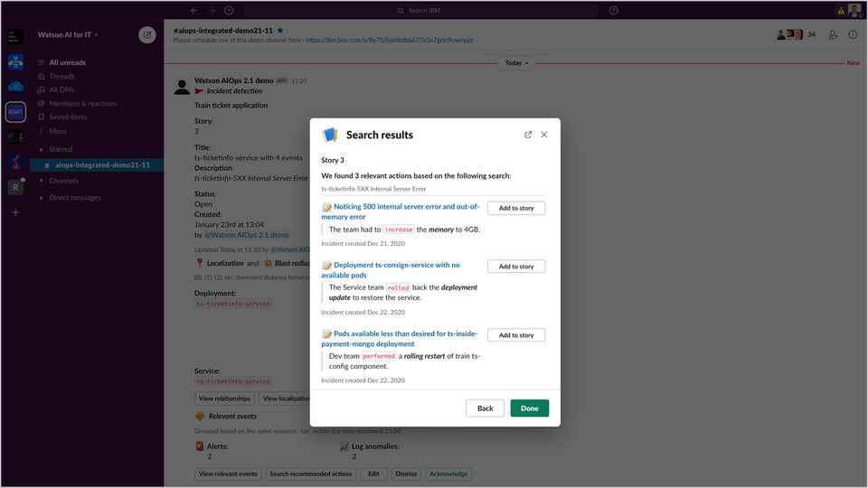868x488 pixels.
Task: Go back with the history back arrow
Action: (194, 11)
